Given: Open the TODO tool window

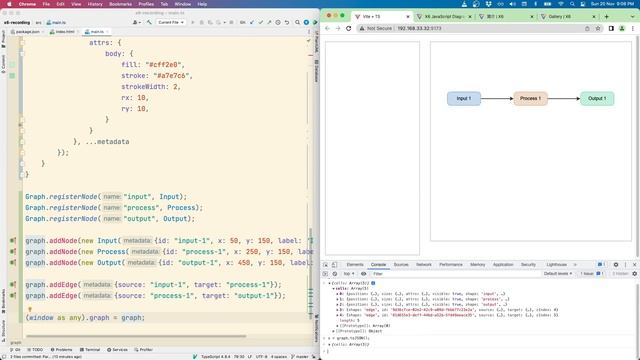Looking at the screenshot, I should 35,350.
